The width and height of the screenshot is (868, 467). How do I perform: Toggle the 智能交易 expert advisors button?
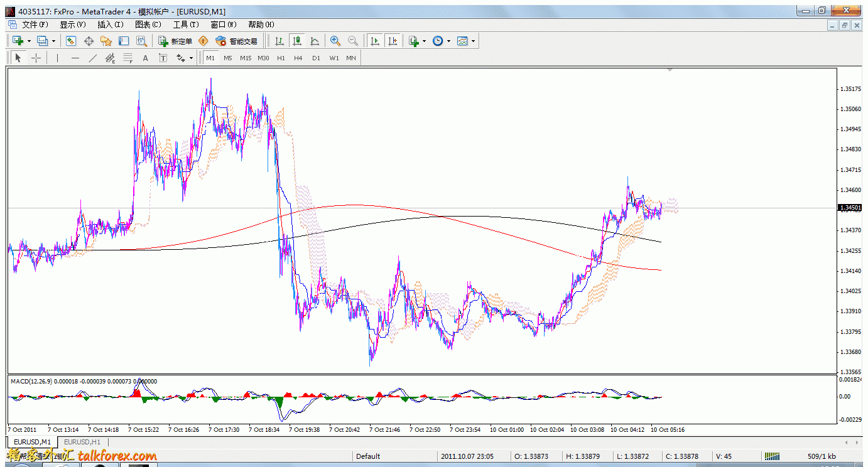point(236,41)
